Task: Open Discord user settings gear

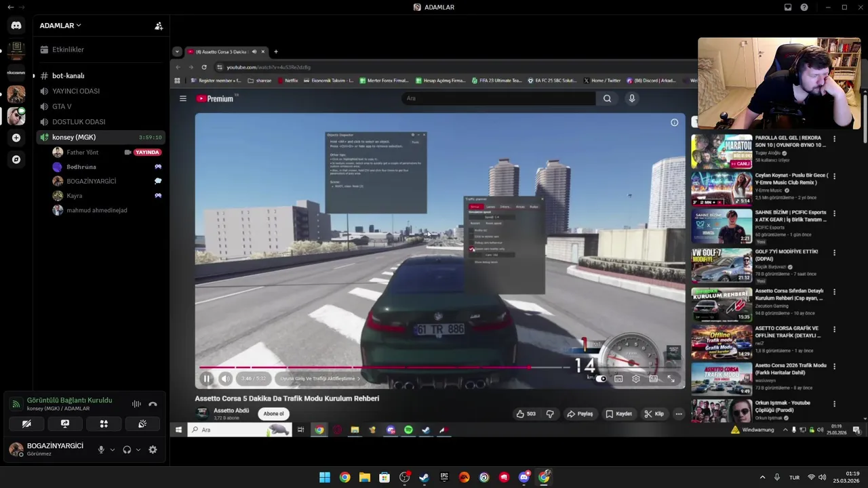Action: pyautogui.click(x=153, y=449)
